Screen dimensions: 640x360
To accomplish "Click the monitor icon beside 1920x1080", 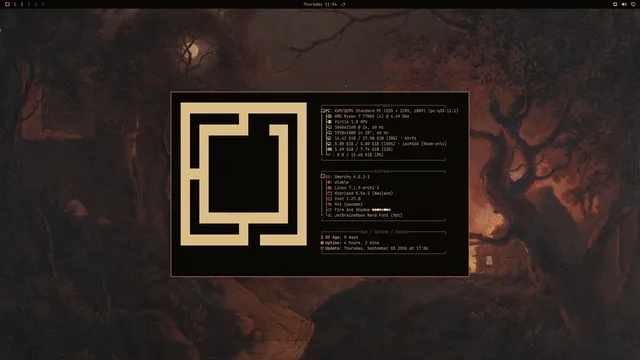I will [x=329, y=133].
